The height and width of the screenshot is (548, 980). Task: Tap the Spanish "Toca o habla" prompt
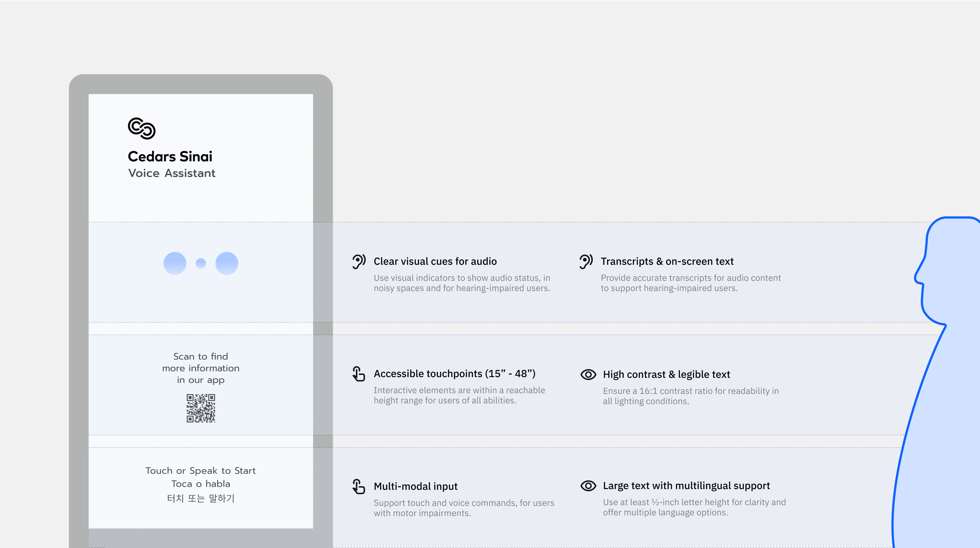coord(201,484)
